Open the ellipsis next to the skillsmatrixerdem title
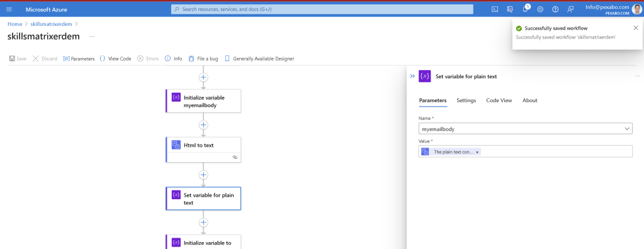The width and height of the screenshot is (644, 249). pyautogui.click(x=92, y=36)
